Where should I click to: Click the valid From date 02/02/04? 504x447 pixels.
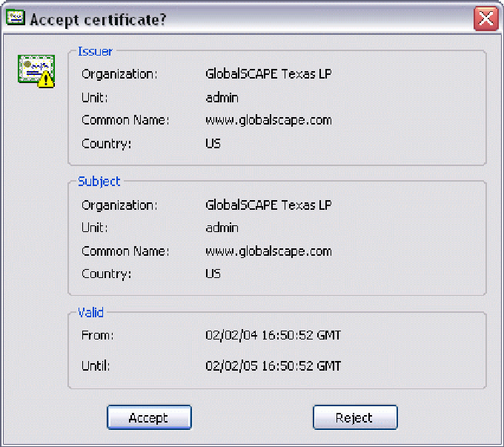pos(231,335)
